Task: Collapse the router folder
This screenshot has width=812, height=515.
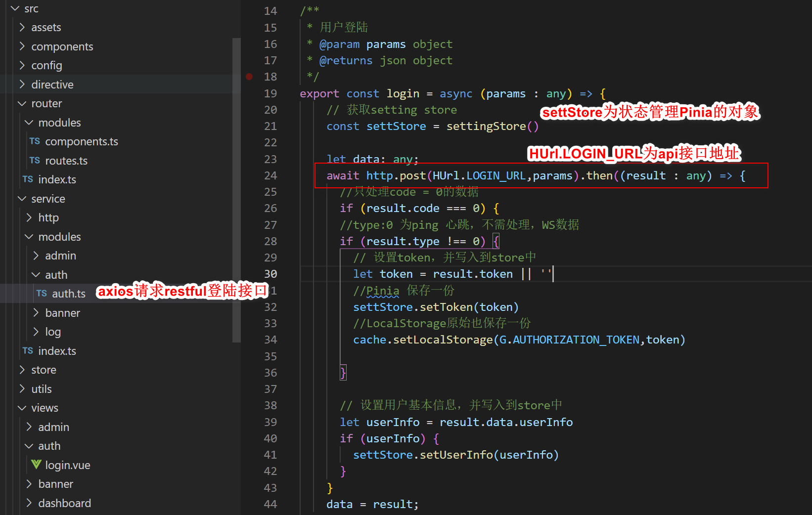Action: (22, 103)
